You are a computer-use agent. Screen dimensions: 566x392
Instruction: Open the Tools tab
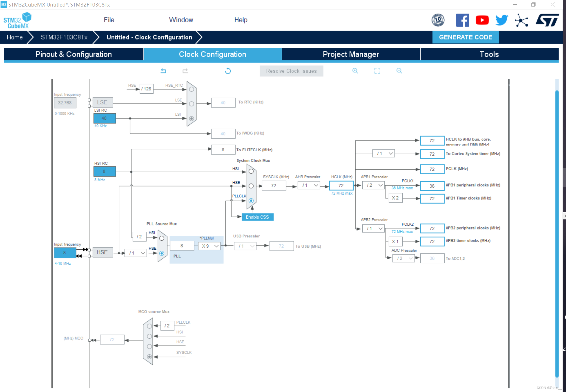(x=489, y=54)
